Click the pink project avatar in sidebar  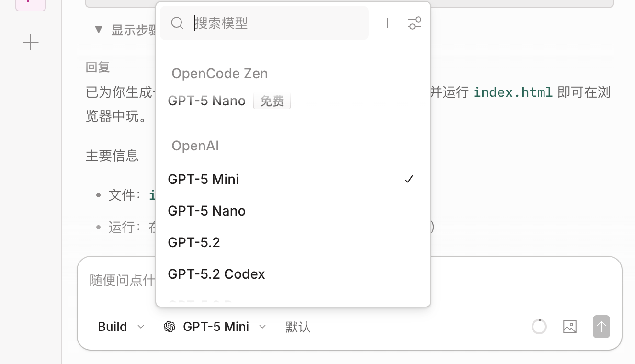coord(31,4)
